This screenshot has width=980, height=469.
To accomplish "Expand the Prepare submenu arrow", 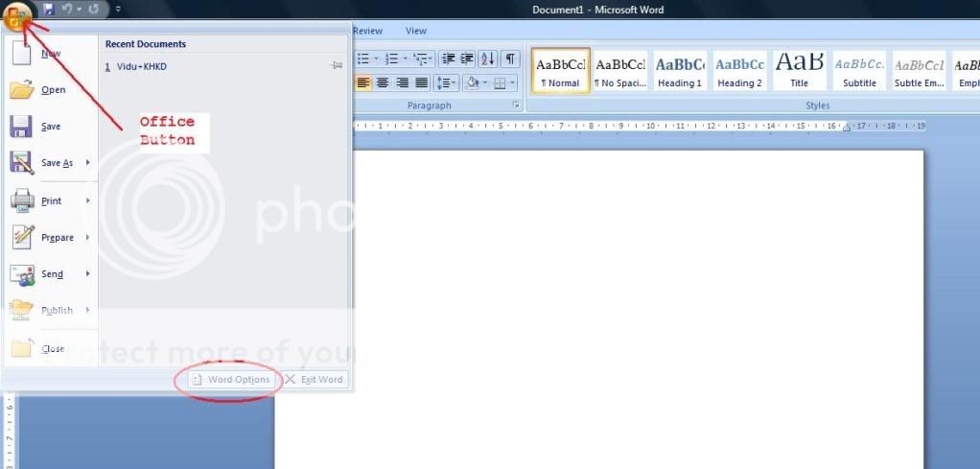I will click(x=88, y=238).
